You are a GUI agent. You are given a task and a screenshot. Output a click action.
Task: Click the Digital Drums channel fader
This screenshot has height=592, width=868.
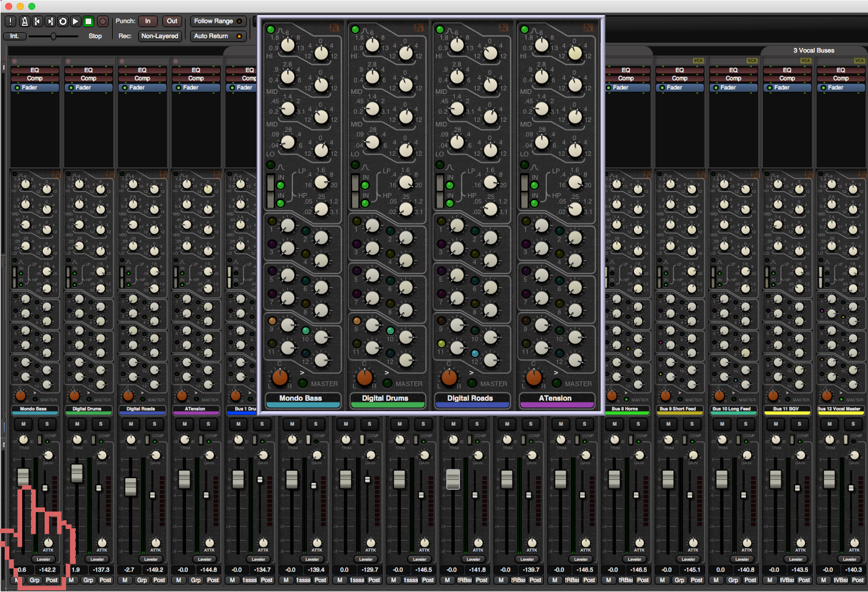point(76,472)
